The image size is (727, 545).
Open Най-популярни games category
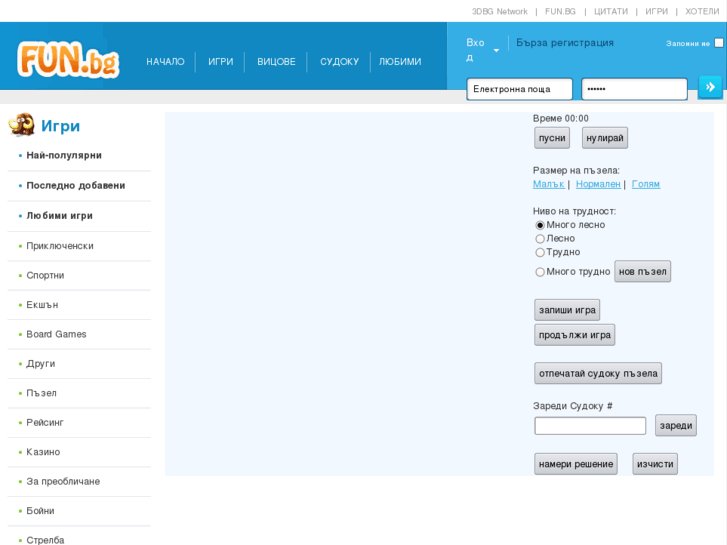pos(64,155)
